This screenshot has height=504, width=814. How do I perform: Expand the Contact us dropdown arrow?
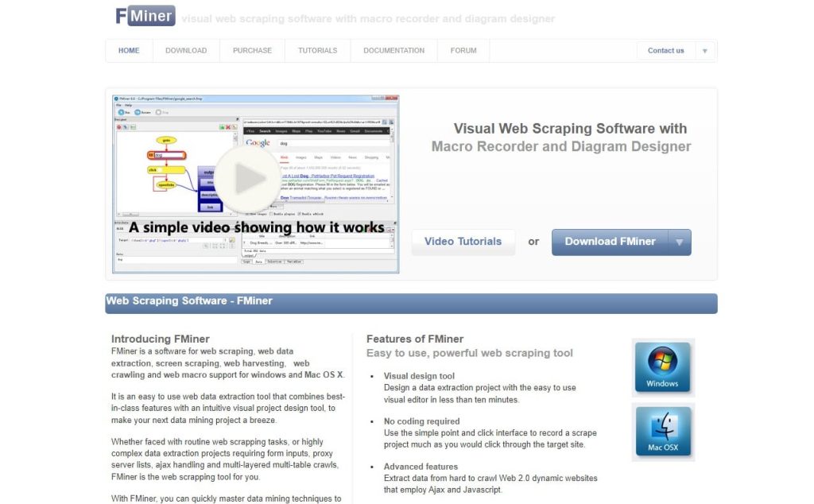tap(704, 51)
